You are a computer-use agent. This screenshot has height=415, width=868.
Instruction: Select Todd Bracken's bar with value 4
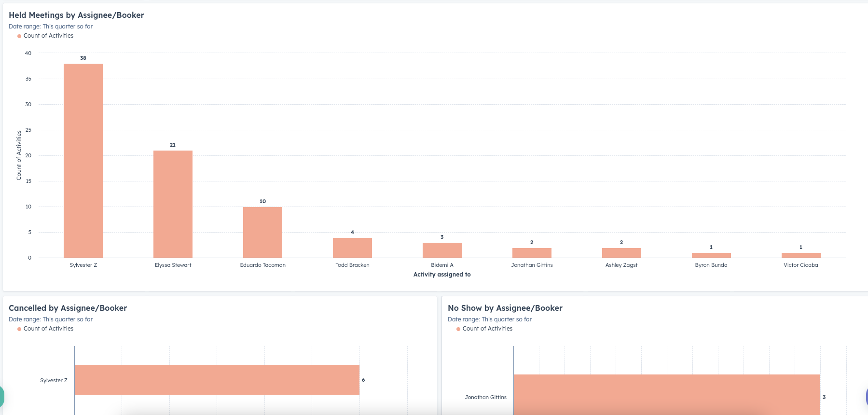(x=352, y=248)
